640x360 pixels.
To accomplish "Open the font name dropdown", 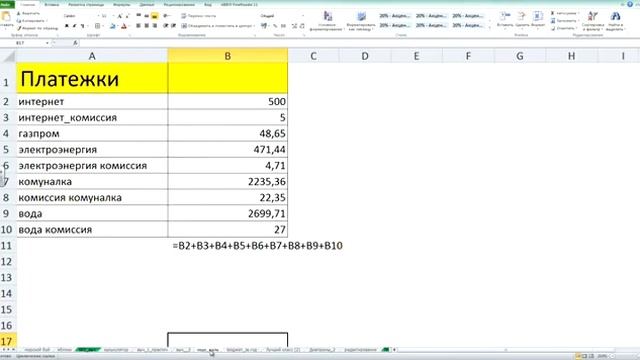I will 98,16.
